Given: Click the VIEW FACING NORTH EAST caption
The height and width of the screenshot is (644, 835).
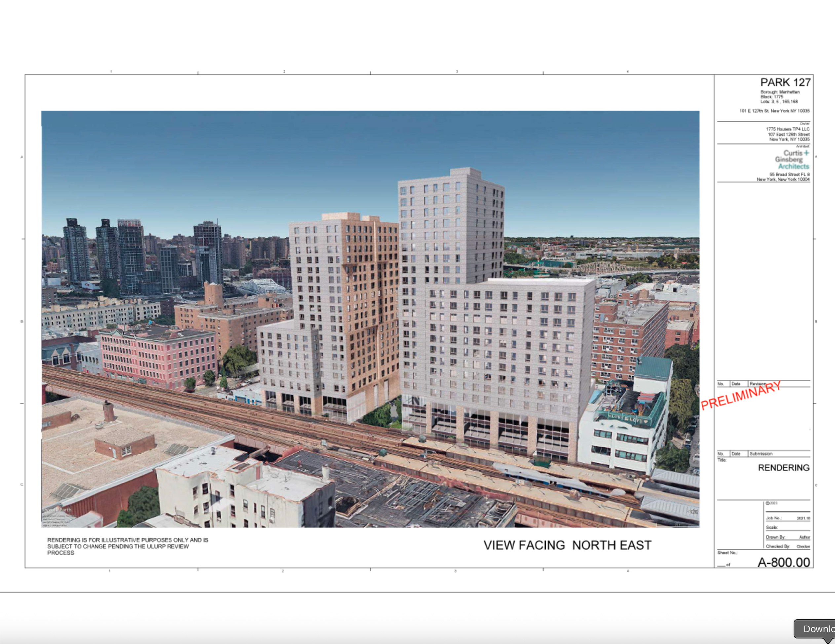Looking at the screenshot, I should pyautogui.click(x=567, y=545).
